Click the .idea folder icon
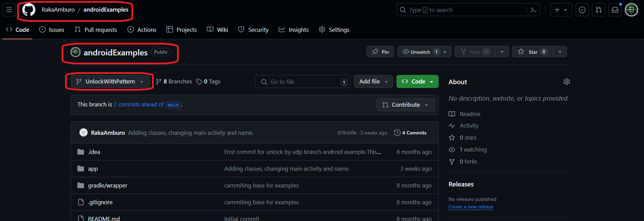 [81, 152]
